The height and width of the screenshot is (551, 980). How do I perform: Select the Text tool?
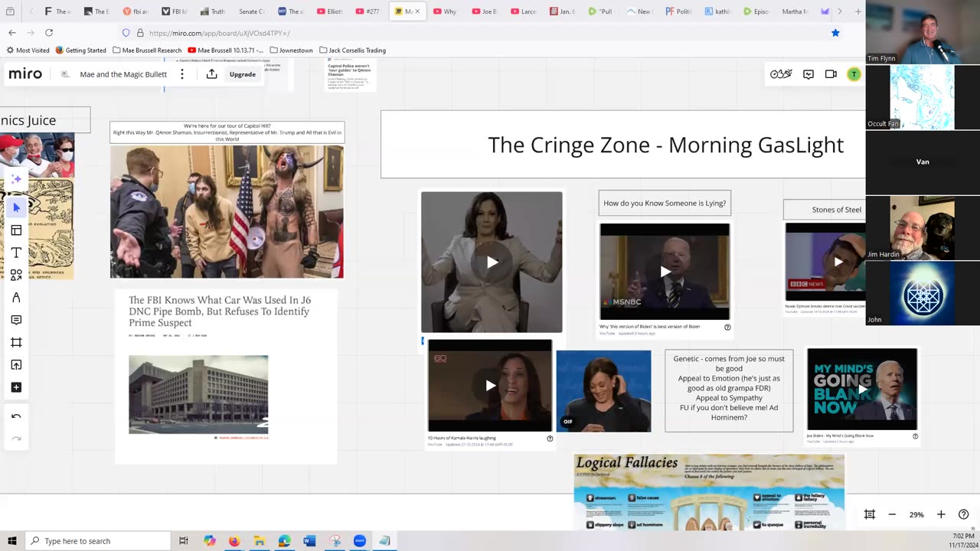click(16, 253)
